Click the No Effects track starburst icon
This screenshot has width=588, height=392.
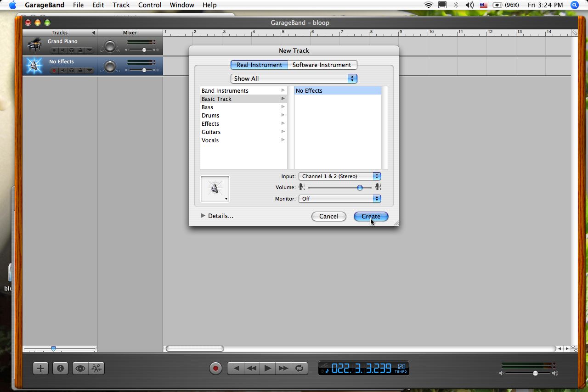[x=34, y=66]
